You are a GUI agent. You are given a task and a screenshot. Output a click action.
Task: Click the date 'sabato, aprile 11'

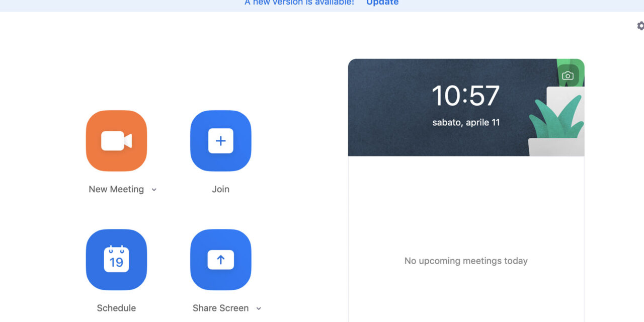click(466, 122)
